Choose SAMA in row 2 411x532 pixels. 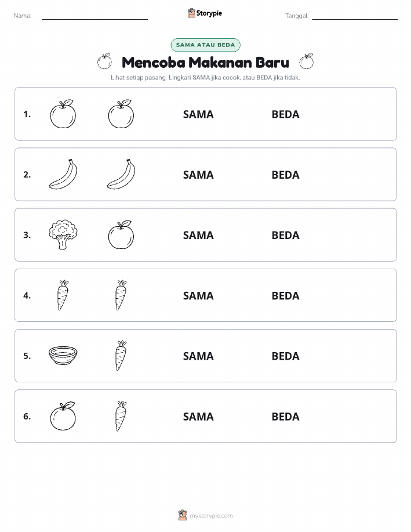coord(198,175)
